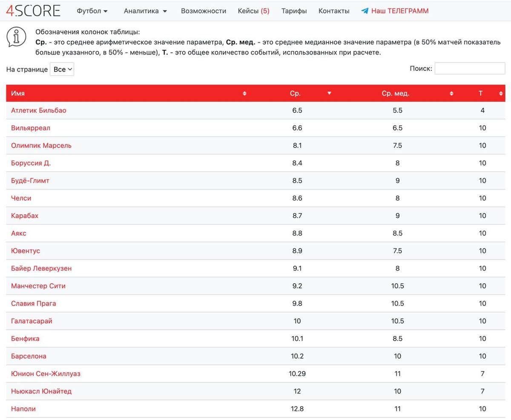Click Ср. value 9.2 for Манчестер Сити
511x420 pixels.
[297, 286]
